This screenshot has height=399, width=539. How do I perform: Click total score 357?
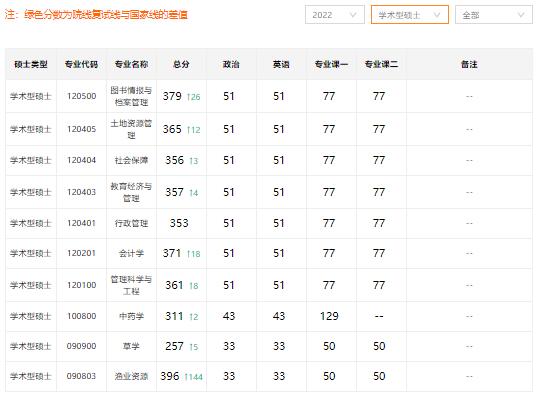(175, 192)
